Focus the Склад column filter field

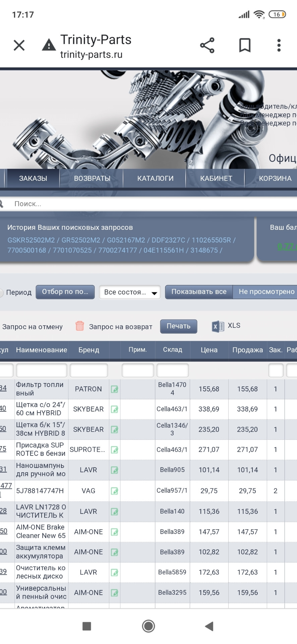(x=173, y=371)
